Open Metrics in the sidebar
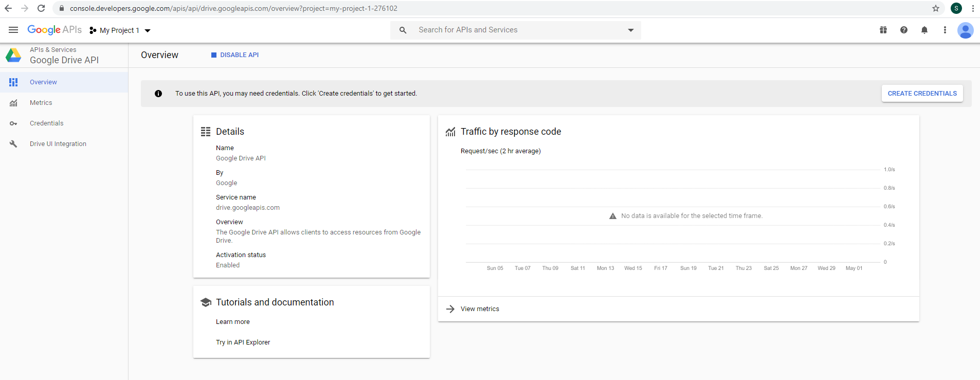The image size is (980, 380). coord(64,103)
